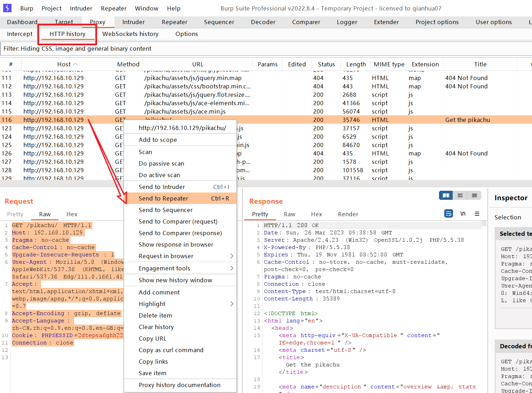Viewport: 532px width, 393px height.
Task: Switch to Logger tab
Action: click(347, 22)
